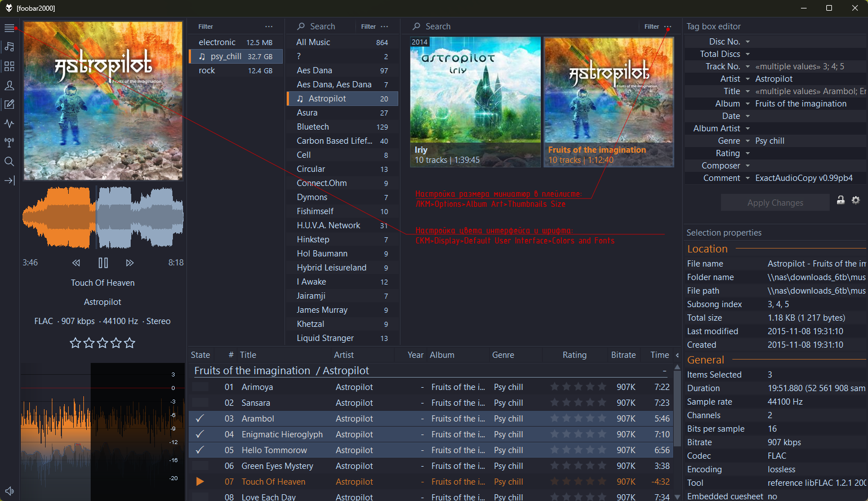
Task: Open the playlist list three-dots menu
Action: pos(269,26)
